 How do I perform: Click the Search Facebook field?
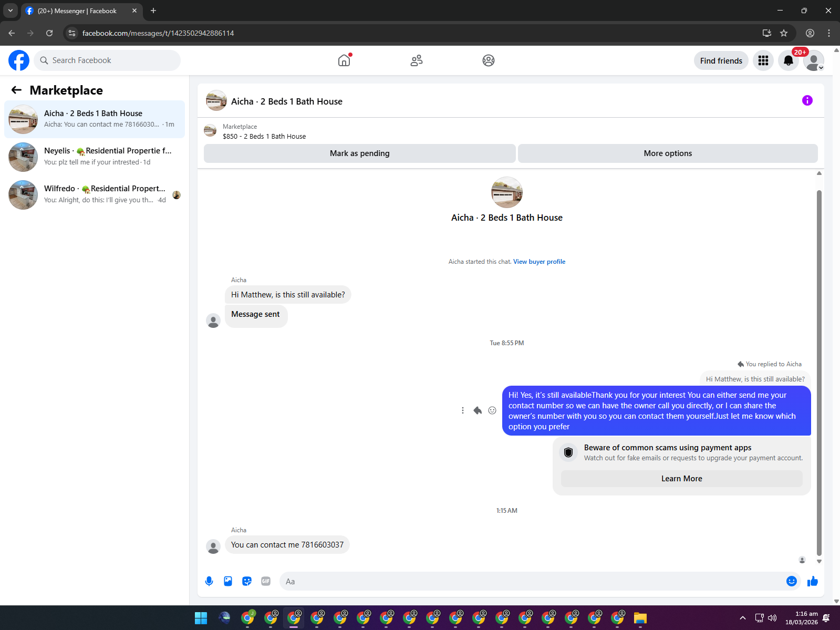[107, 60]
